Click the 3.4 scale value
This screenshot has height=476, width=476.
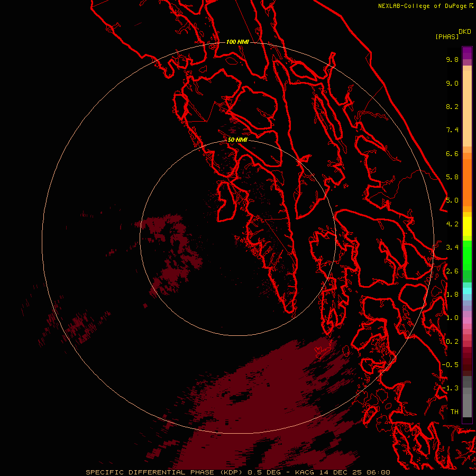tap(452, 248)
